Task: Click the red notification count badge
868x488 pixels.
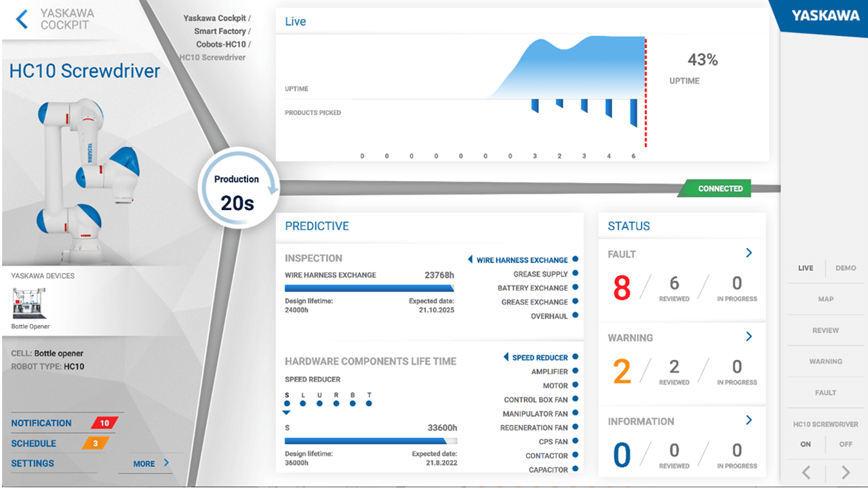Action: pyautogui.click(x=104, y=423)
